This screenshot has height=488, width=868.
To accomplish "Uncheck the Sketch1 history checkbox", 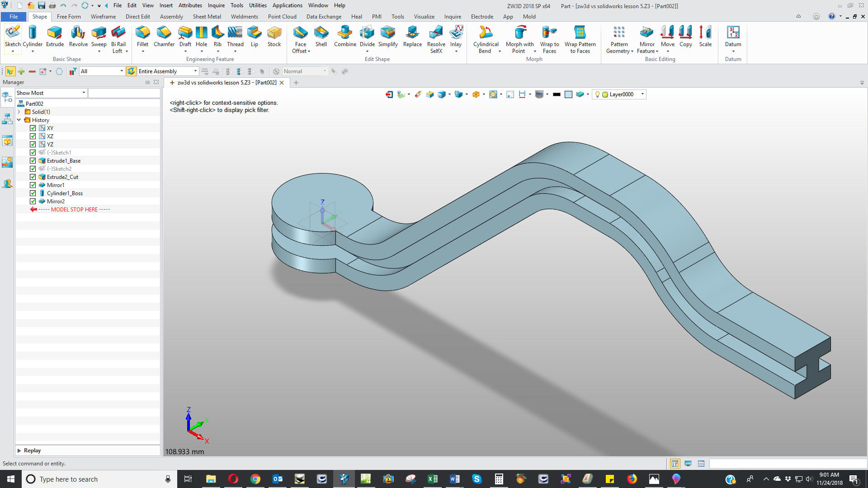I will [33, 152].
